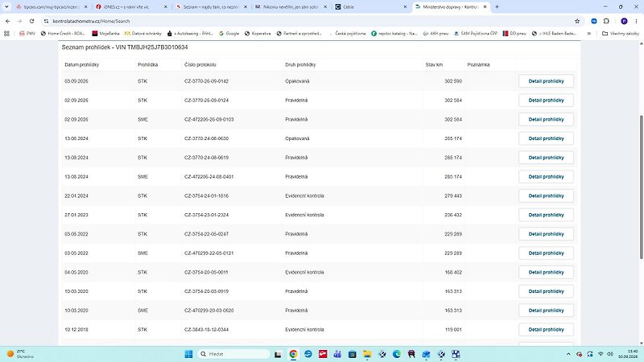The image size is (644, 362).
Task: Open the tab search dropdown arrow
Action: tap(6, 6)
